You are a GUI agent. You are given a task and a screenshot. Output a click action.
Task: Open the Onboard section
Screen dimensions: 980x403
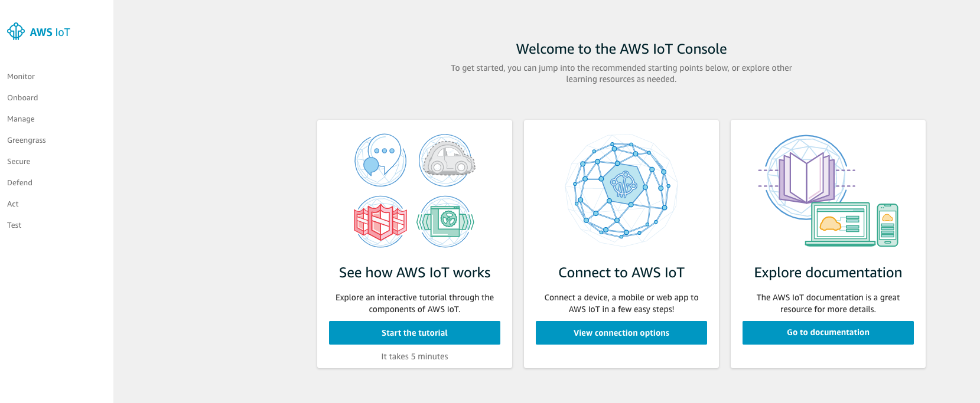[x=22, y=98]
